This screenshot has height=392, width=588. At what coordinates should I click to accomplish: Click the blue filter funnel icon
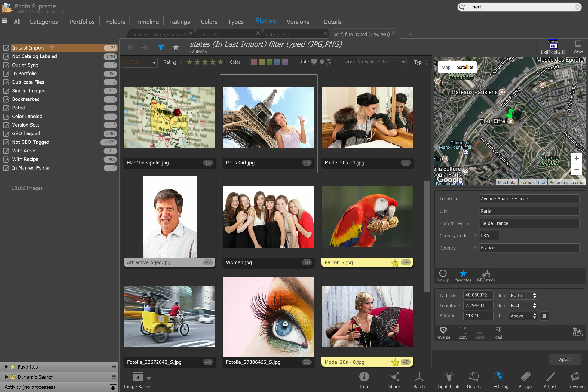161,47
